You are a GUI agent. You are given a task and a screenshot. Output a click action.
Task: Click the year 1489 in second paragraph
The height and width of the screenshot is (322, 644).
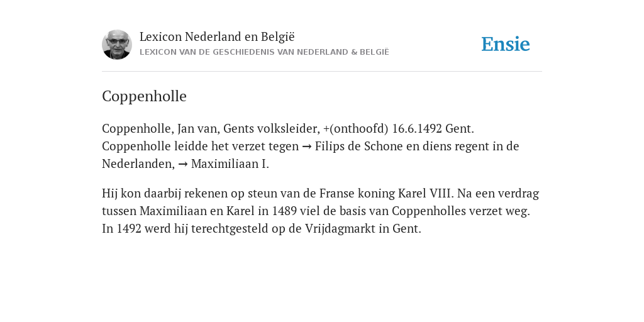(284, 211)
